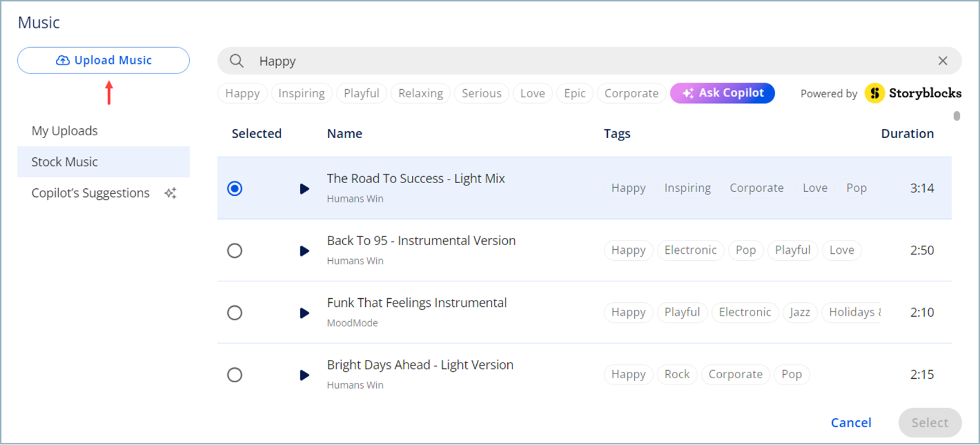Viewport: 980px width, 445px height.
Task: Click the Upload Music button
Action: pyautogui.click(x=104, y=60)
